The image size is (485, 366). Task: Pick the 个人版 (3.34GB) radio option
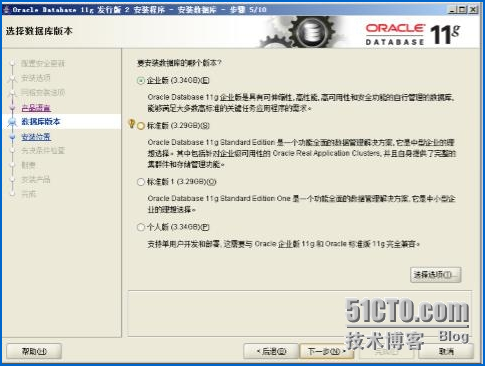tap(141, 227)
